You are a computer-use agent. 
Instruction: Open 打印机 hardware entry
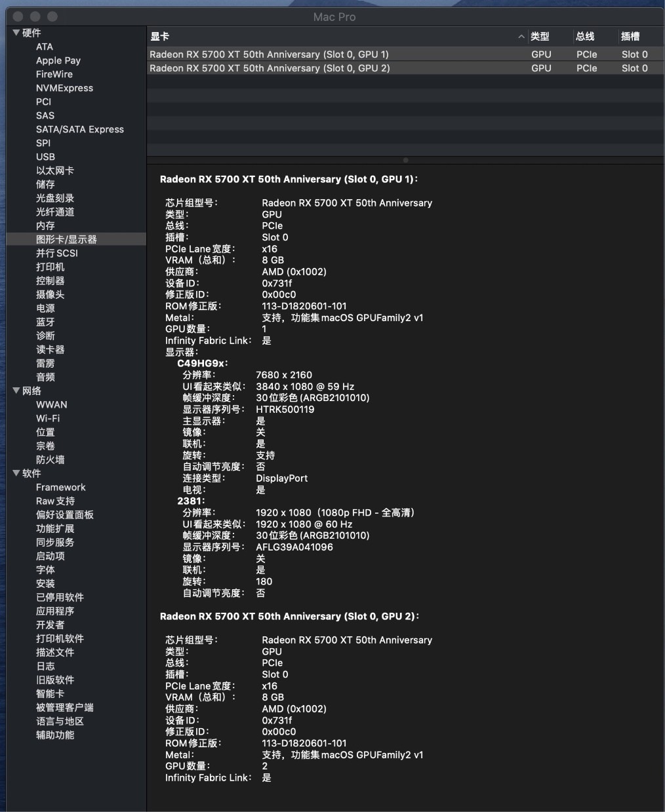tap(50, 267)
